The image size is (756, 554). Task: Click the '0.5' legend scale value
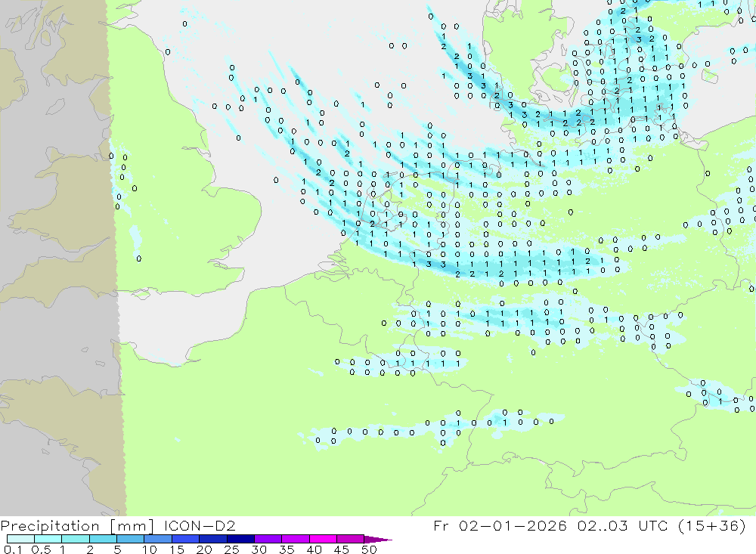pyautogui.click(x=41, y=549)
